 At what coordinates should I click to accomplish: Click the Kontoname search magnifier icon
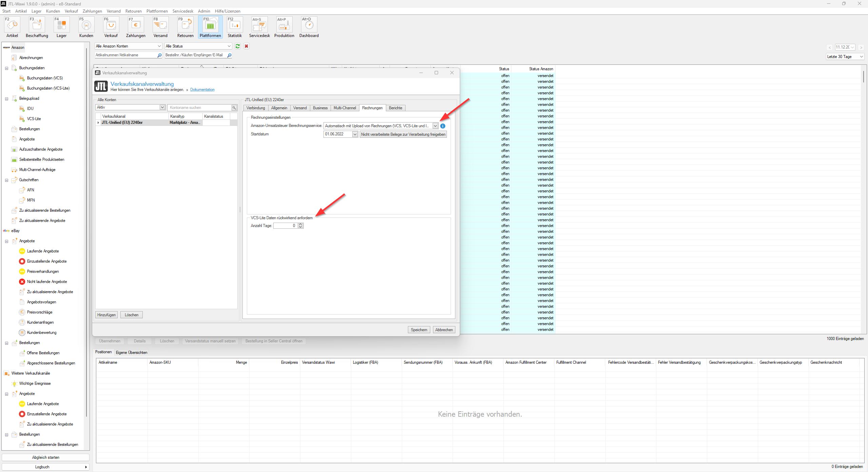pos(234,108)
